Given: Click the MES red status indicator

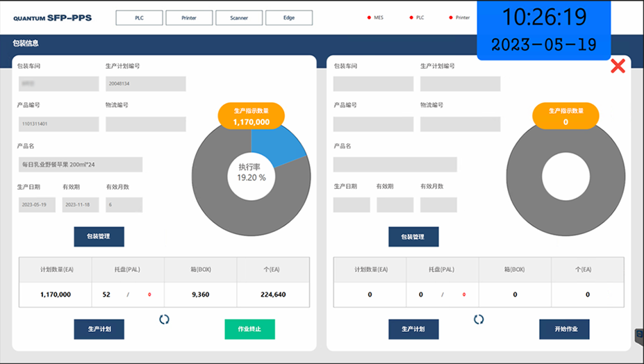Looking at the screenshot, I should coord(370,17).
